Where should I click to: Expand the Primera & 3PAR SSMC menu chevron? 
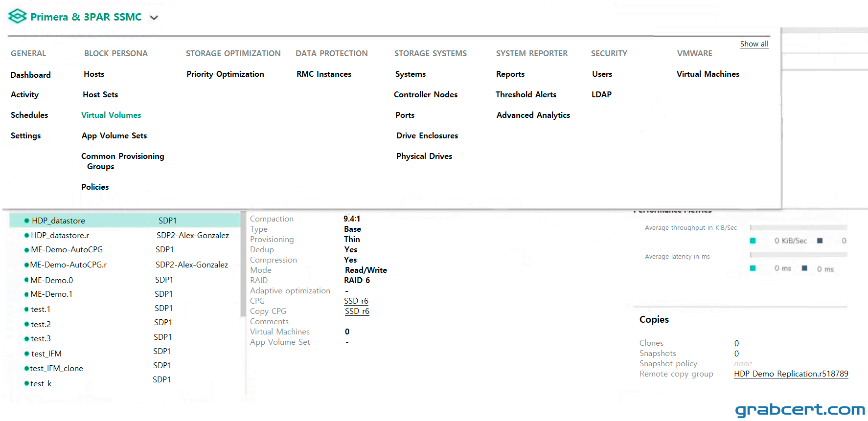(x=154, y=18)
